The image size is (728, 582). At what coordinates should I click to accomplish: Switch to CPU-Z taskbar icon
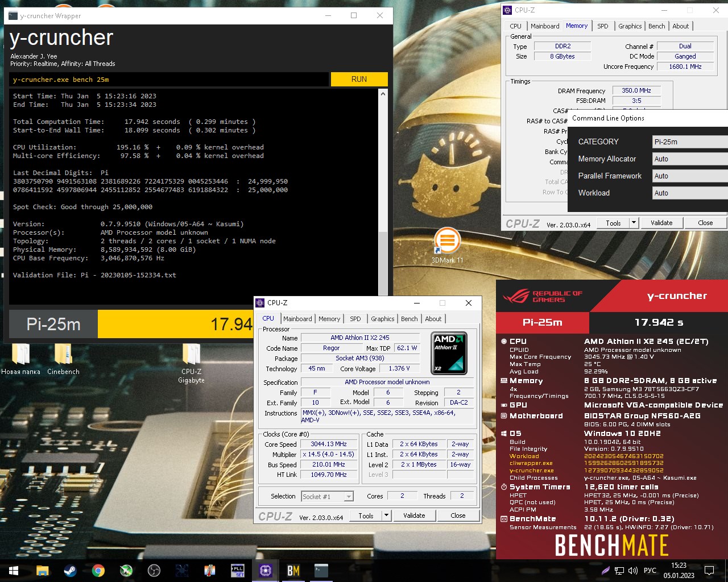[x=266, y=571]
